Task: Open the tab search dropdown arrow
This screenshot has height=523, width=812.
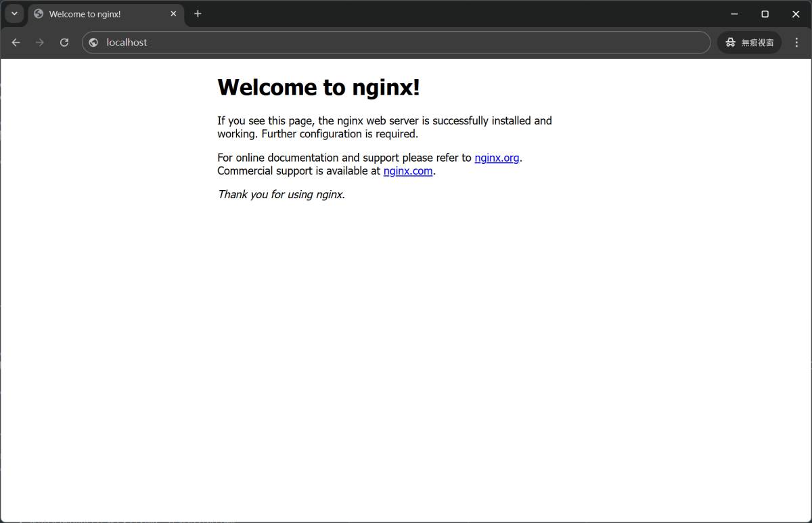Action: coord(14,14)
